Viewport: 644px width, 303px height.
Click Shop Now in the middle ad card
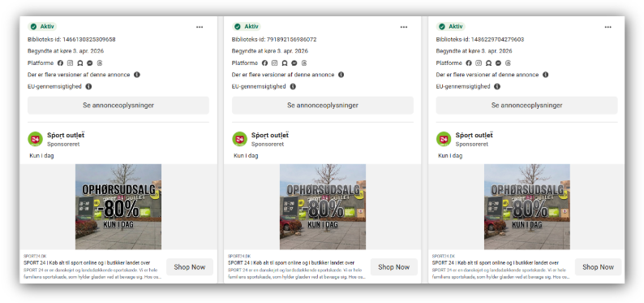pyautogui.click(x=394, y=267)
